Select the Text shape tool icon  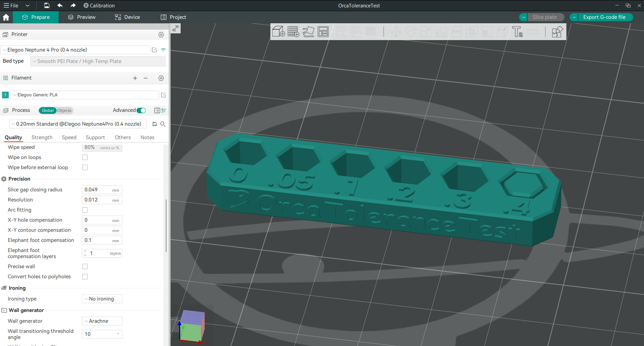pyautogui.click(x=517, y=32)
